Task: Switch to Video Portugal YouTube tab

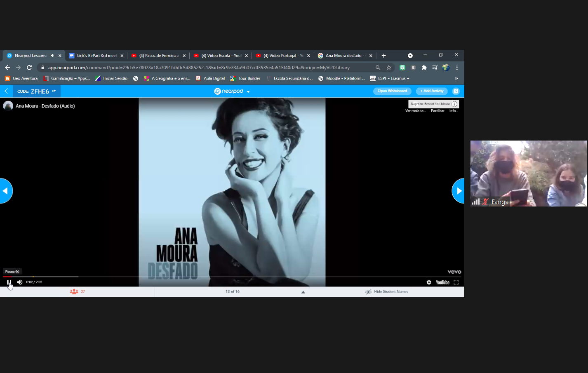Action: coord(283,56)
